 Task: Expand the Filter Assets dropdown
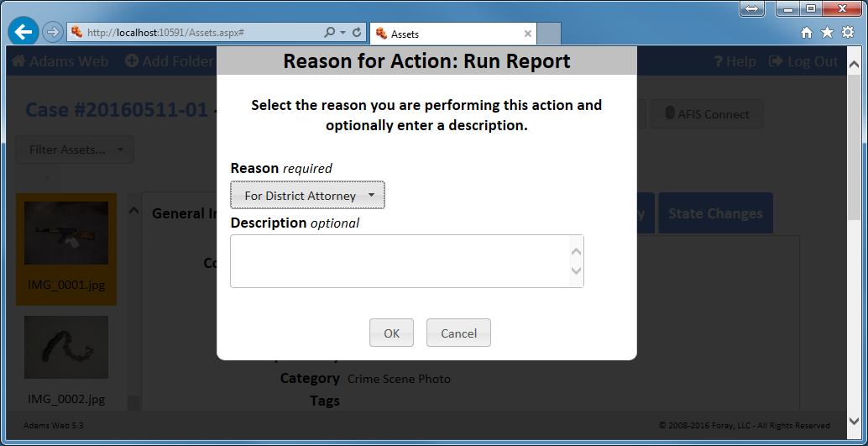coord(75,150)
